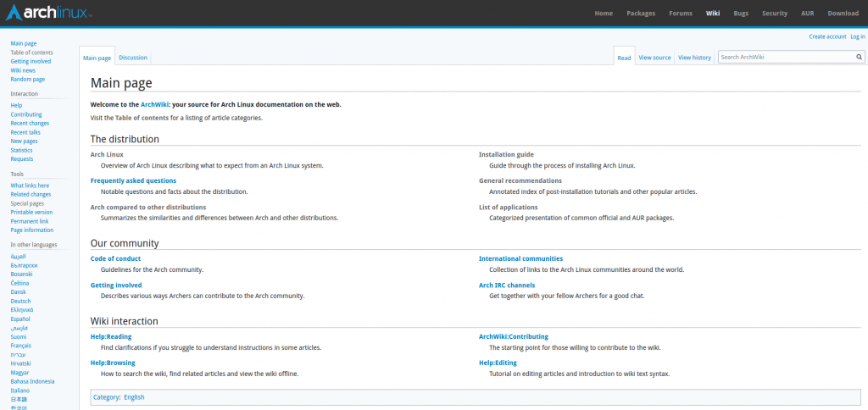Open the English category link
The width and height of the screenshot is (868, 410).
134,397
